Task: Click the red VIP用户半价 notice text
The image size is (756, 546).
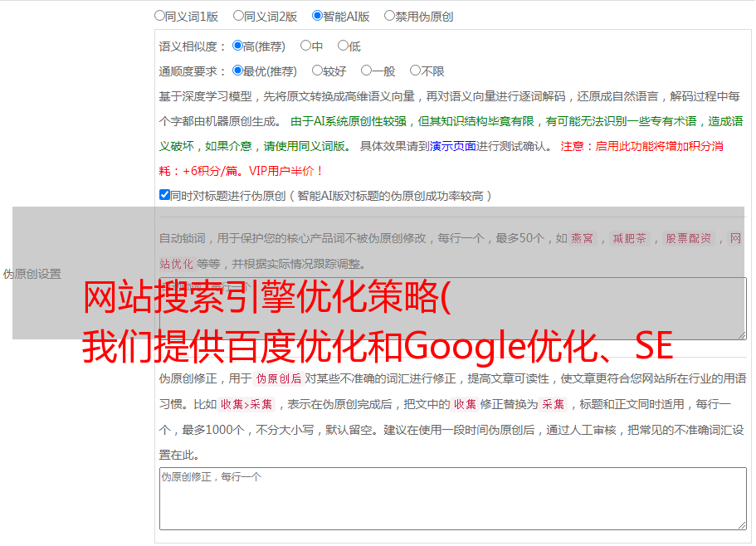Action: (285, 171)
